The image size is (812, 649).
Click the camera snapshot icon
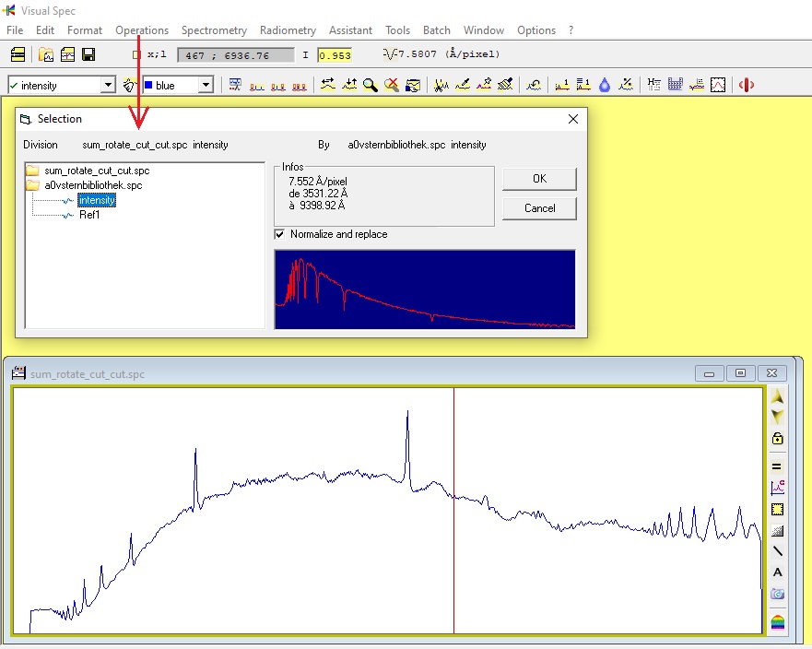pos(777,594)
